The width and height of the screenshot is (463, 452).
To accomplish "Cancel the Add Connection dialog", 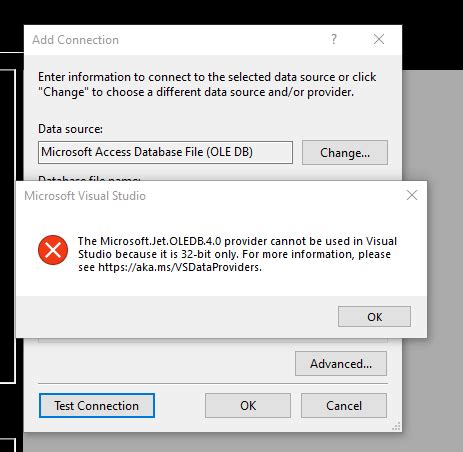I will click(x=344, y=406).
